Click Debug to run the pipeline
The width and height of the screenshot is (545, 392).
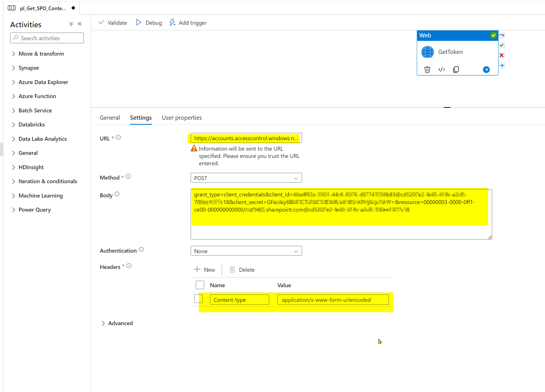(149, 22)
